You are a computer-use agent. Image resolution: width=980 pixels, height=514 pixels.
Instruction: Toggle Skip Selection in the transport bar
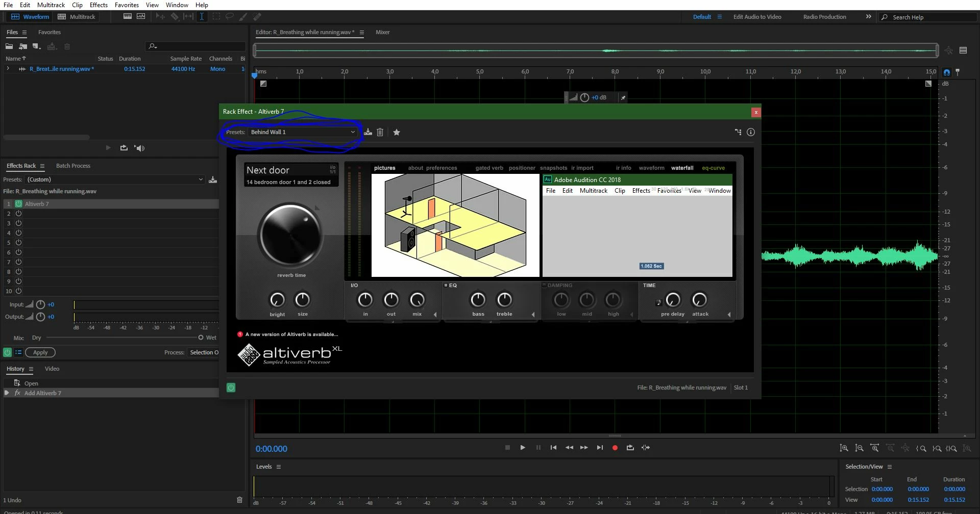(x=646, y=448)
